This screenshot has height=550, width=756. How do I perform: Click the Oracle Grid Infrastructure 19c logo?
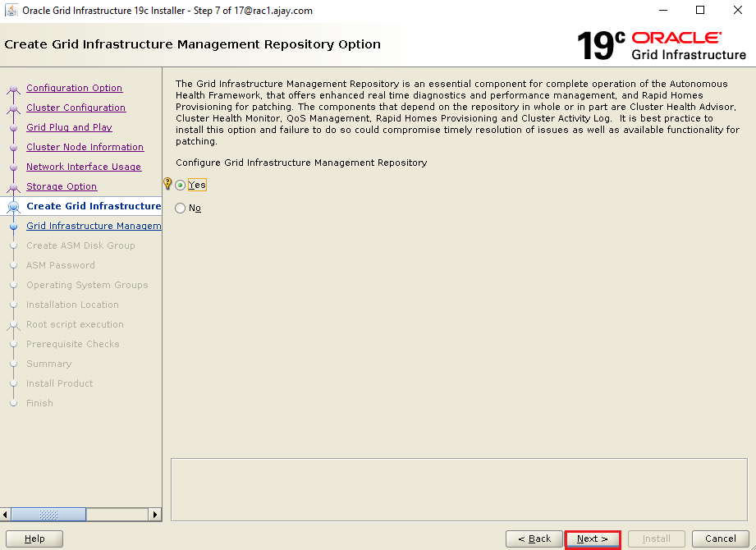tap(662, 46)
